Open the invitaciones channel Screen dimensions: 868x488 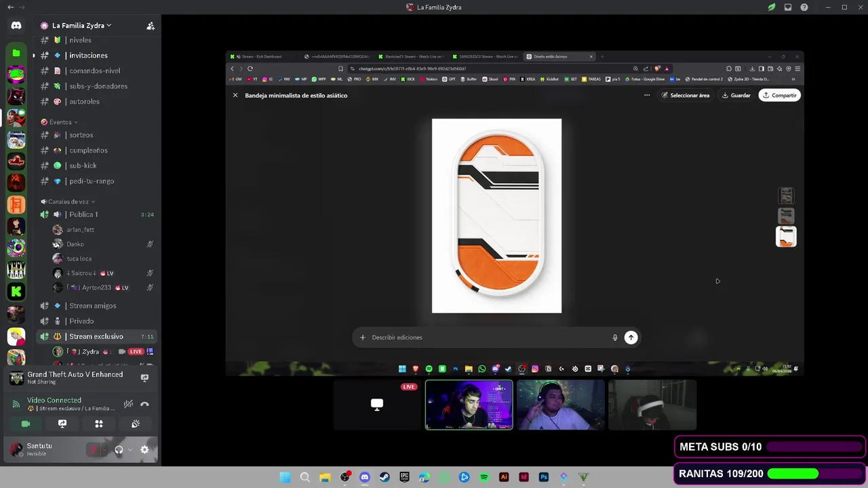point(97,56)
